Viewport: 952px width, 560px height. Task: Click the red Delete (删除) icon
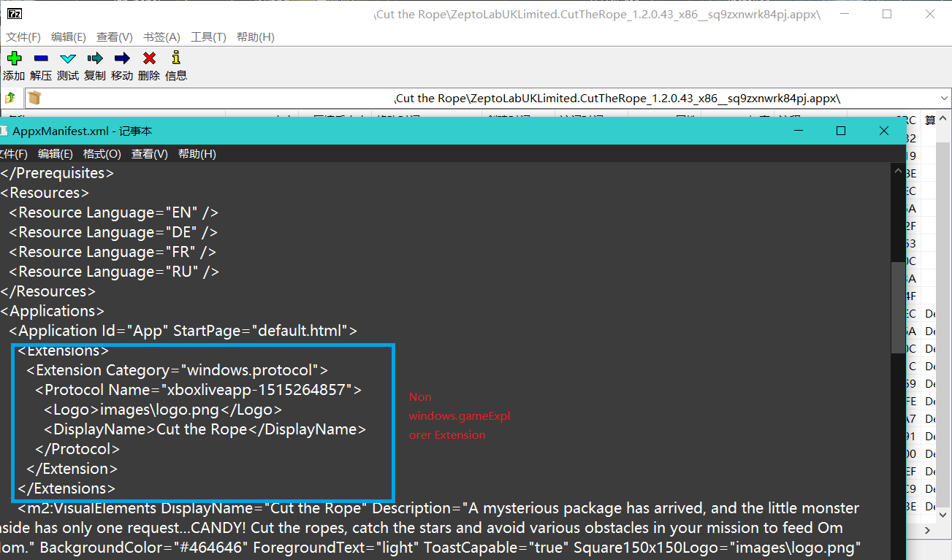[149, 58]
